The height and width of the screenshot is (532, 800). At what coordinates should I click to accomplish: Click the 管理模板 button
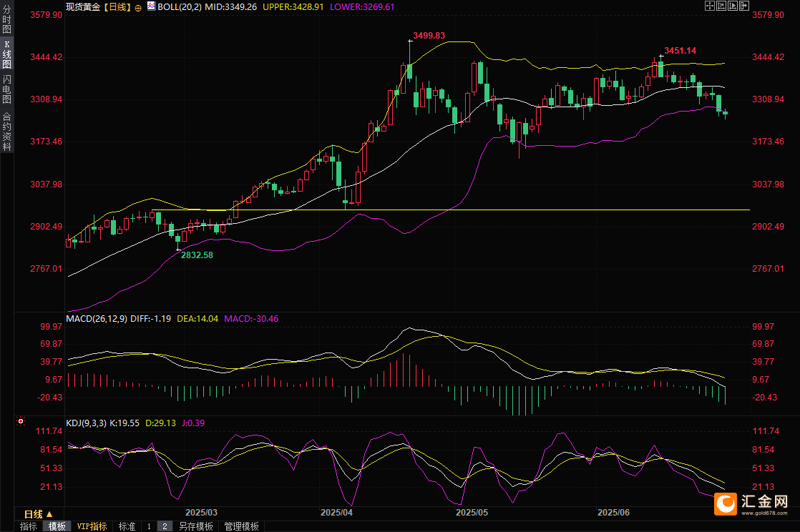point(241,526)
